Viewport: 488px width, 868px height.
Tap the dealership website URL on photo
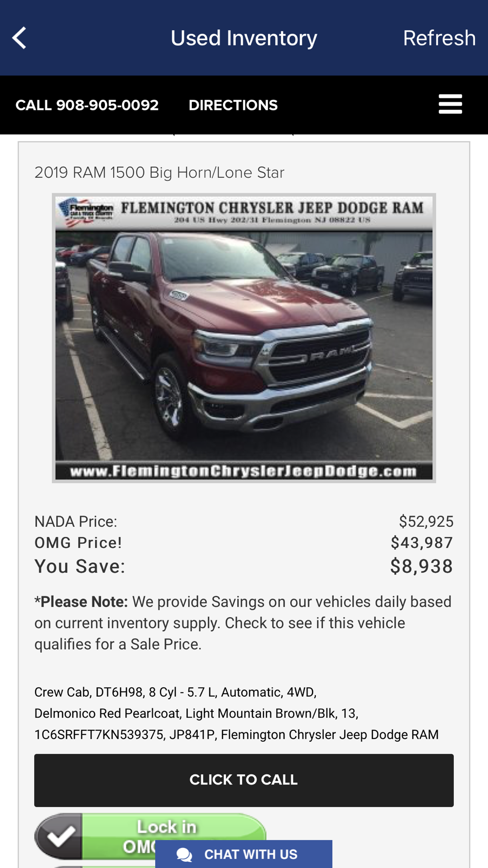click(244, 471)
